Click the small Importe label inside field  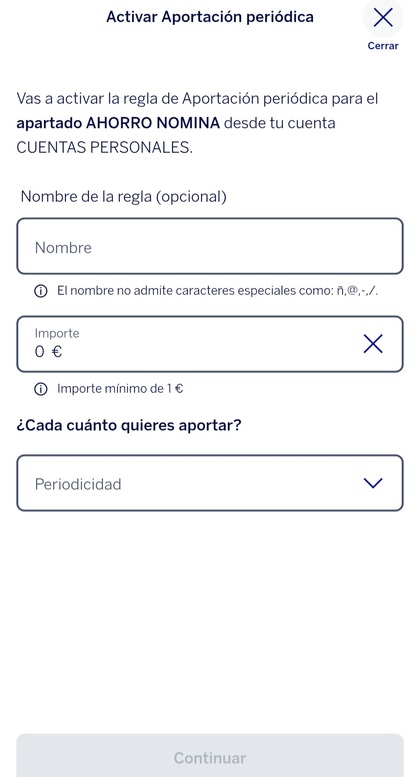[x=57, y=333]
